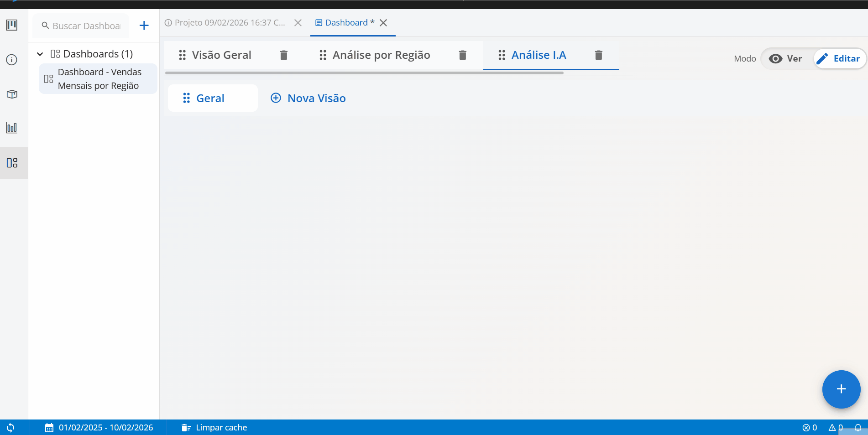The height and width of the screenshot is (435, 868).
Task: Open the Dashboards panel icon in the sidebar
Action: [x=11, y=163]
